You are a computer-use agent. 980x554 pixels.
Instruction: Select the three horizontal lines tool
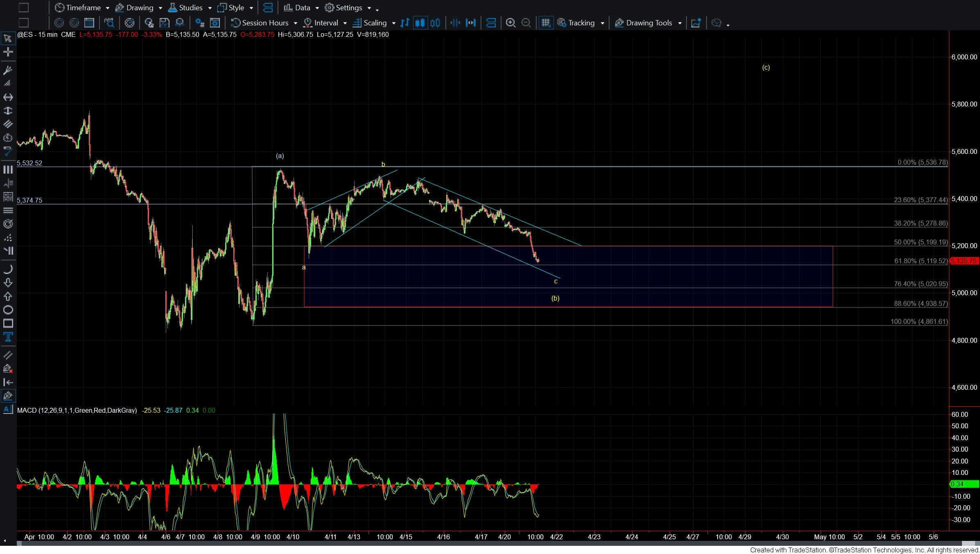(x=8, y=210)
